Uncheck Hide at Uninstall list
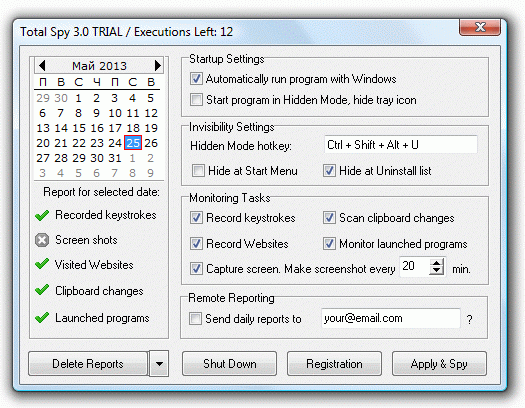525x408 pixels. coord(329,171)
